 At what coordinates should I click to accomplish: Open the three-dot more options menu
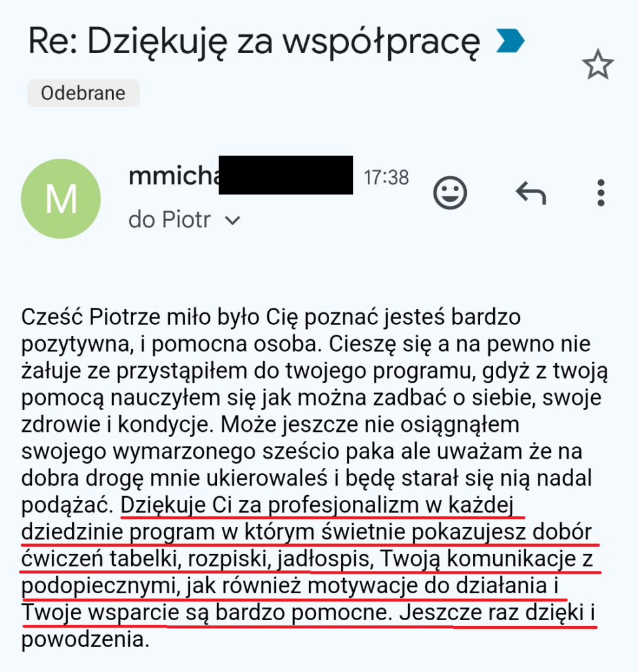pos(600,193)
